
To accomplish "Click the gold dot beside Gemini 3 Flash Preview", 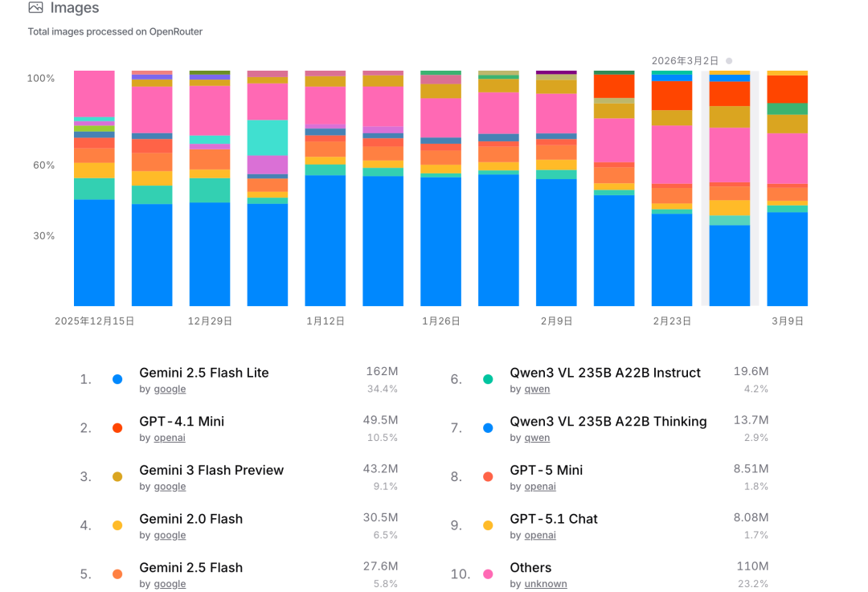I will coord(117,477).
